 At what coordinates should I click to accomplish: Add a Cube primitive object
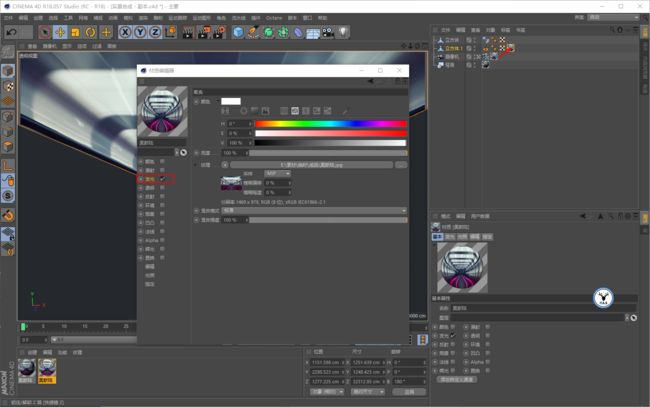click(238, 32)
